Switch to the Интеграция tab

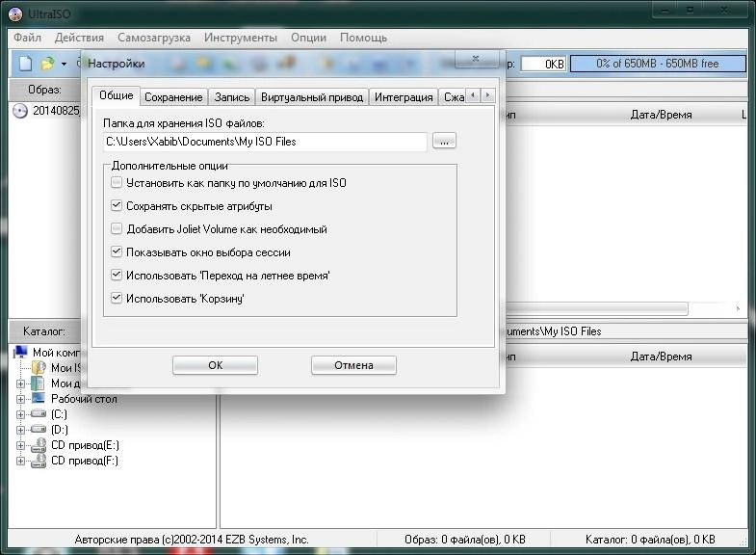404,97
